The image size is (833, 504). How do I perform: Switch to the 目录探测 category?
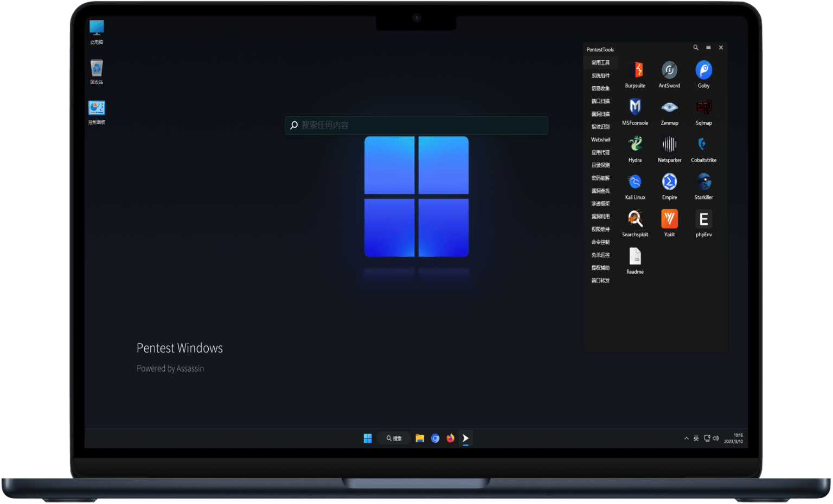click(600, 165)
